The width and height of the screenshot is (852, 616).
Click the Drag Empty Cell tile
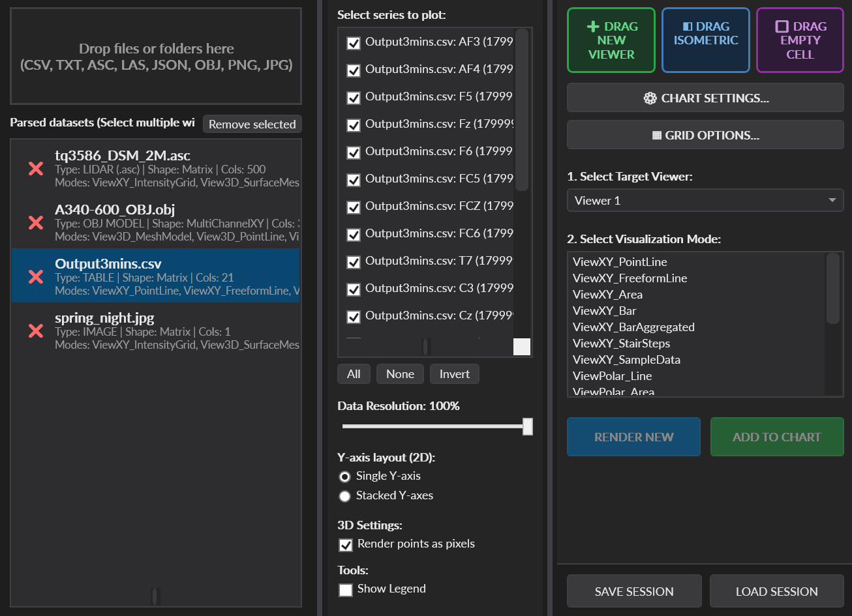click(800, 40)
